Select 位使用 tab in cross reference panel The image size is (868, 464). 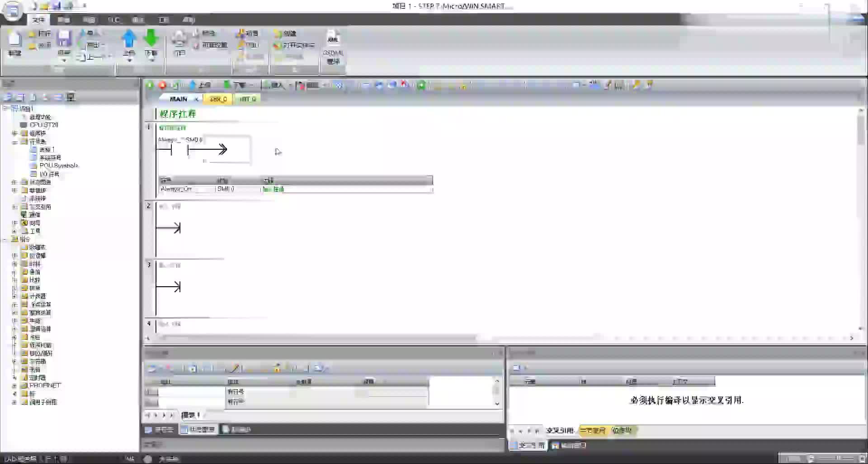point(623,431)
